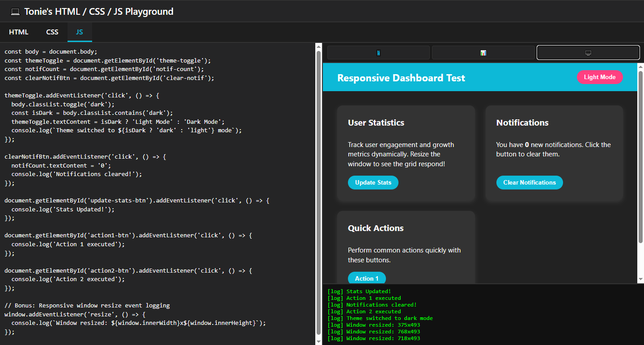Click the "const clearNotifBtn" declaration line
Image resolution: width=644 pixels, height=345 pixels.
110,78
